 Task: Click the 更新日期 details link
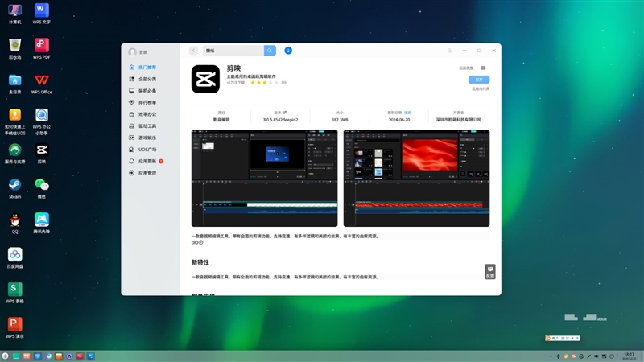(x=407, y=113)
